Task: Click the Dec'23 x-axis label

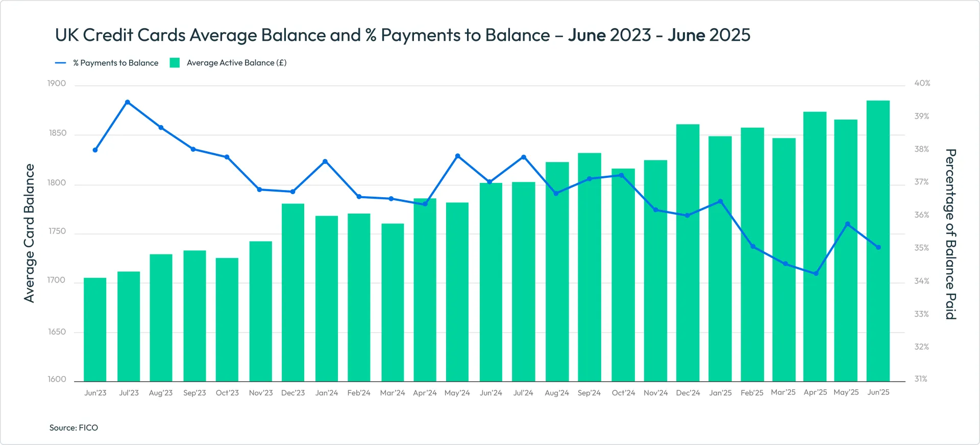Action: (293, 393)
